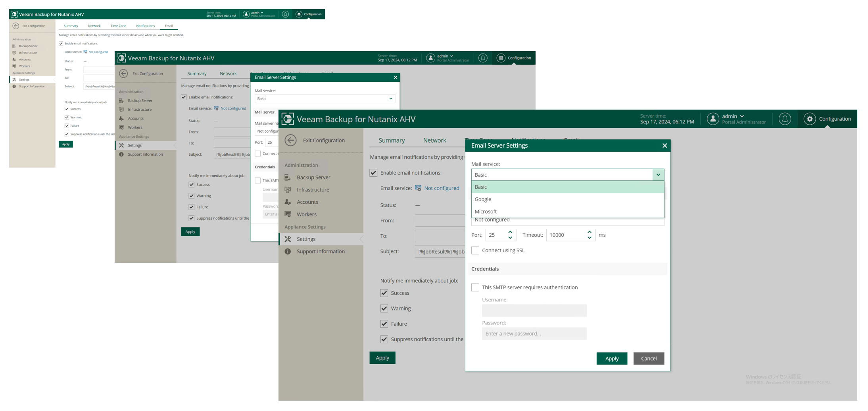Screen dimensions: 868x411
Task: Click the Settings wrench icon in front window sidebar
Action: (288, 239)
